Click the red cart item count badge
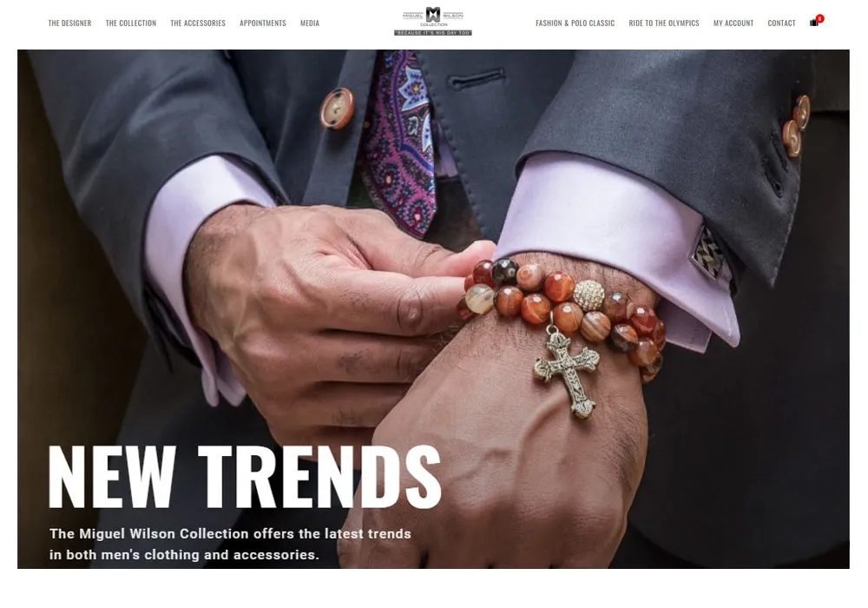The width and height of the screenshot is (868, 608). (820, 19)
